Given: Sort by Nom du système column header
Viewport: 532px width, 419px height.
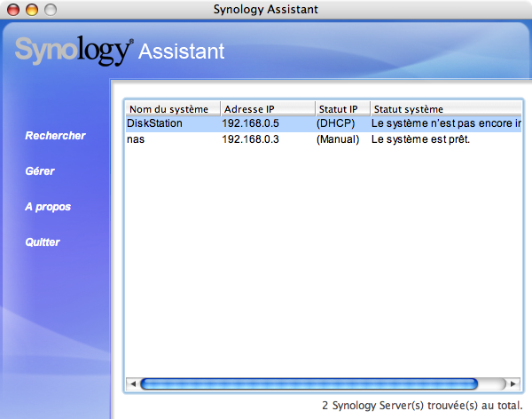Looking at the screenshot, I should [x=173, y=109].
